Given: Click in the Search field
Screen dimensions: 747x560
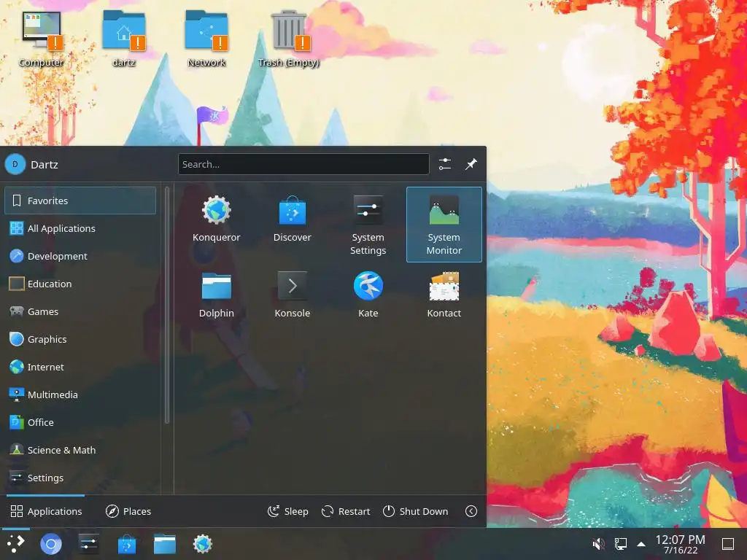Looking at the screenshot, I should (303, 164).
